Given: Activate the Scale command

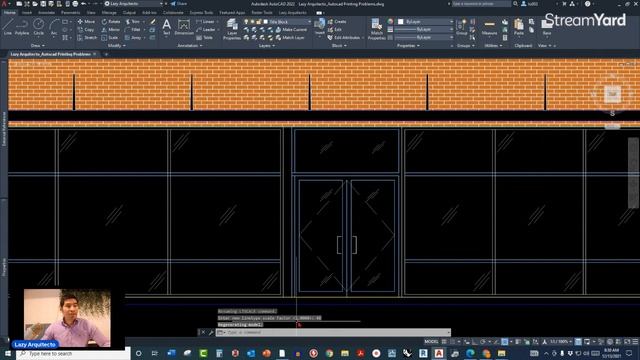Looking at the screenshot, I should click(x=110, y=38).
